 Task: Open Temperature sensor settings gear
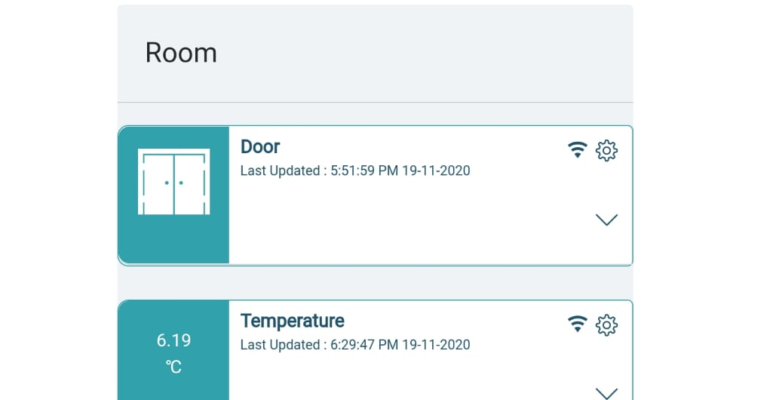click(606, 325)
